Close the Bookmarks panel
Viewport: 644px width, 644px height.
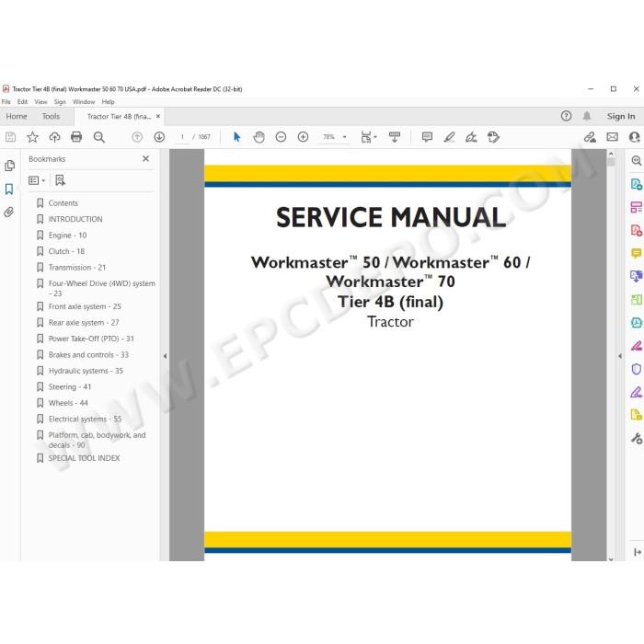pos(145,158)
